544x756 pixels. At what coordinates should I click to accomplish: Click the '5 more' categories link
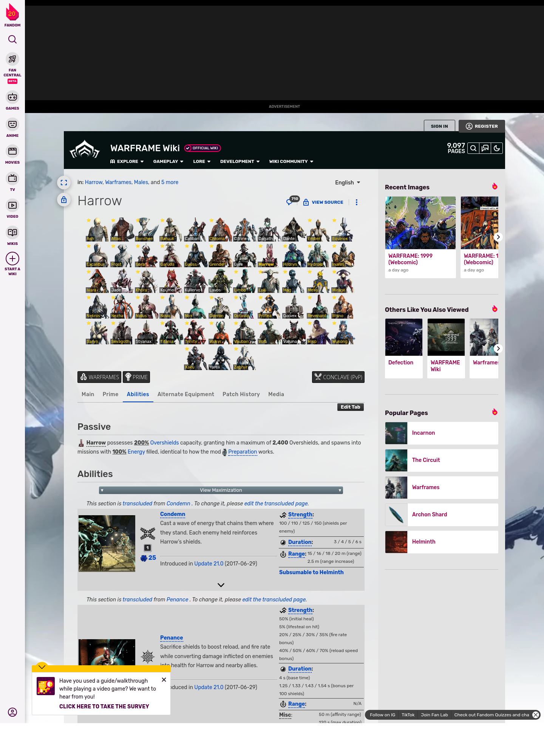tap(170, 182)
